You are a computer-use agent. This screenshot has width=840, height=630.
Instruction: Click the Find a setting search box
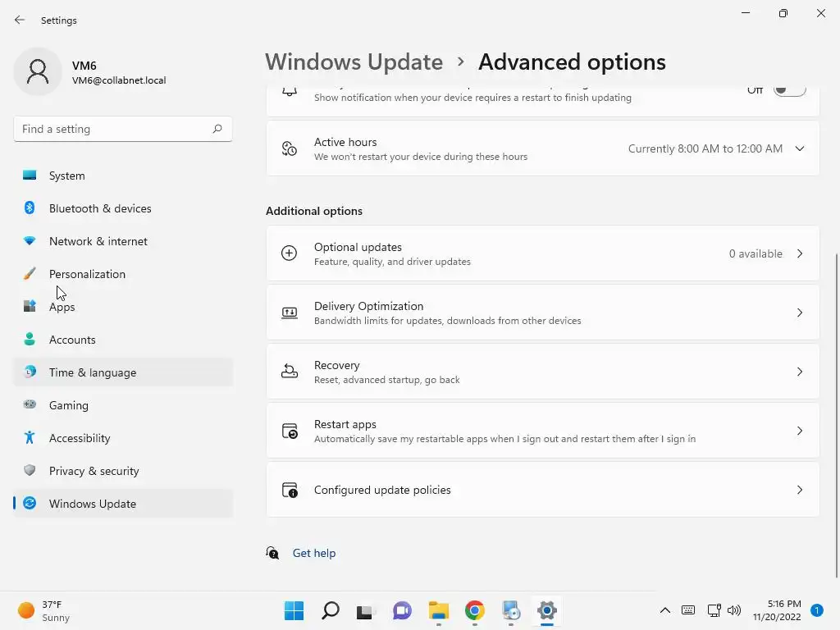[123, 129]
